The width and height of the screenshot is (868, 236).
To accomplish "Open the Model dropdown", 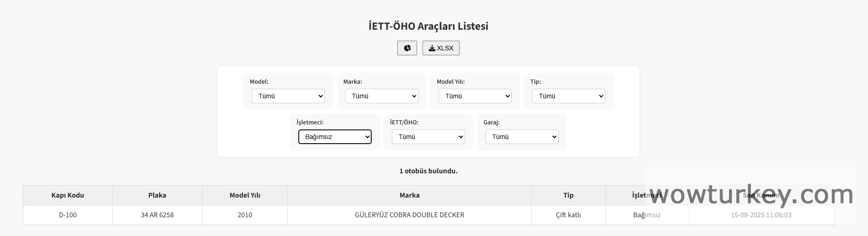I will (288, 96).
